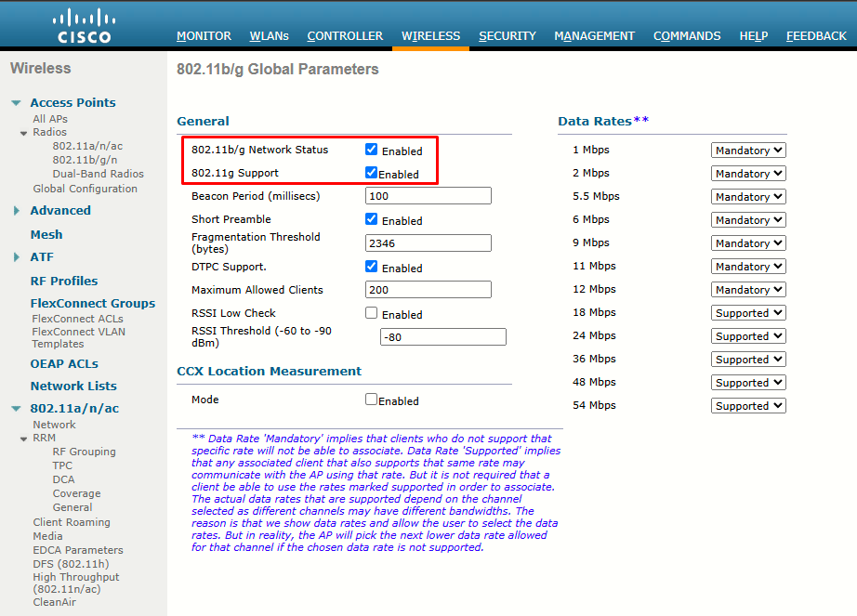The width and height of the screenshot is (857, 616).
Task: Open FlexConnect ACLs link
Action: (x=77, y=319)
